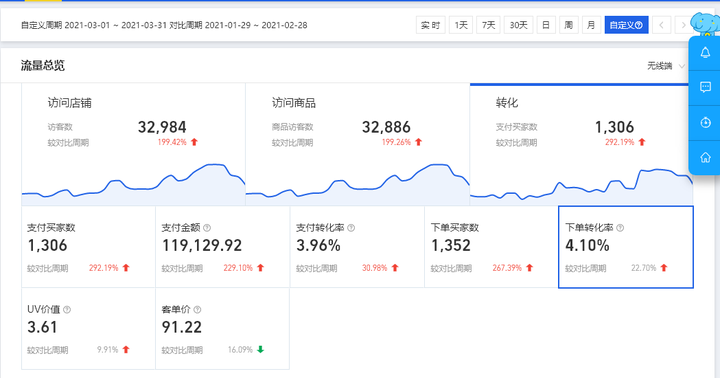Select the 支付转化率 metric card
Image resolution: width=720 pixels, height=378 pixels.
coord(357,247)
